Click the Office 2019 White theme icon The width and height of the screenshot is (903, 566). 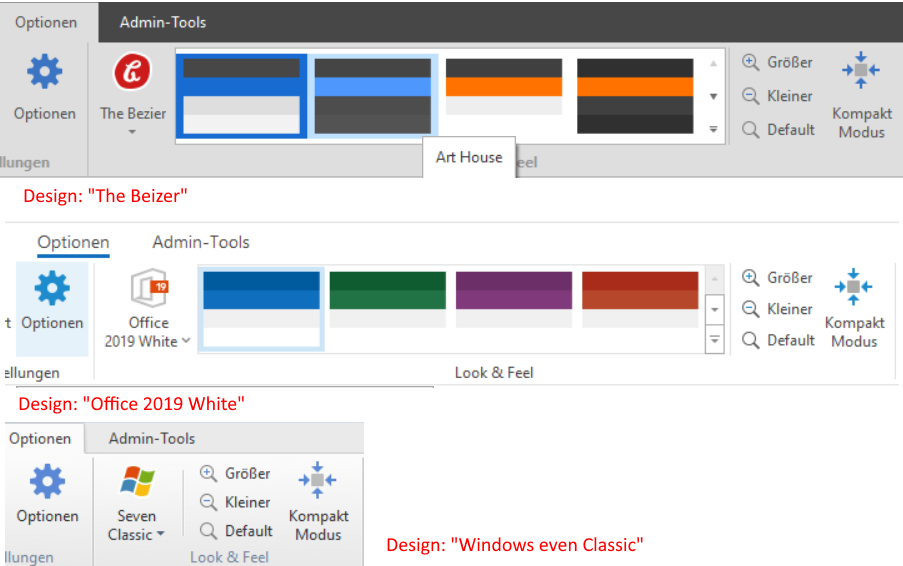tap(147, 289)
